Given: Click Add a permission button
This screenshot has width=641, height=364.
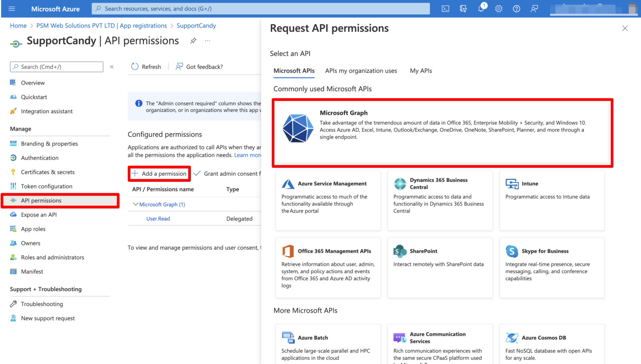Looking at the screenshot, I should (x=159, y=174).
